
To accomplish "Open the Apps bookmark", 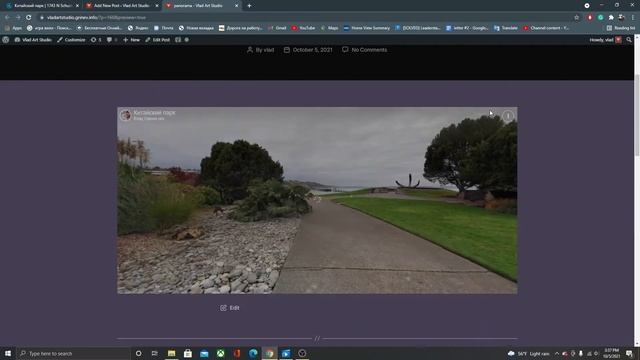I will point(13,28).
